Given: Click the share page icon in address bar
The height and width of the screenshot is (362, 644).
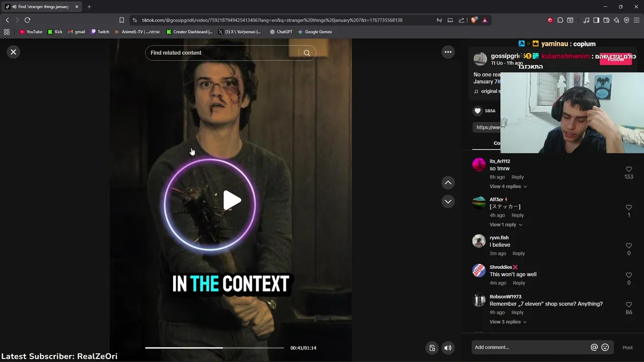Looking at the screenshot, I should coord(461,20).
